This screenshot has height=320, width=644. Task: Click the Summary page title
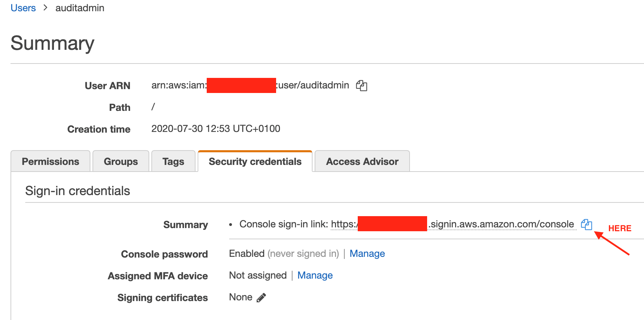pos(52,43)
